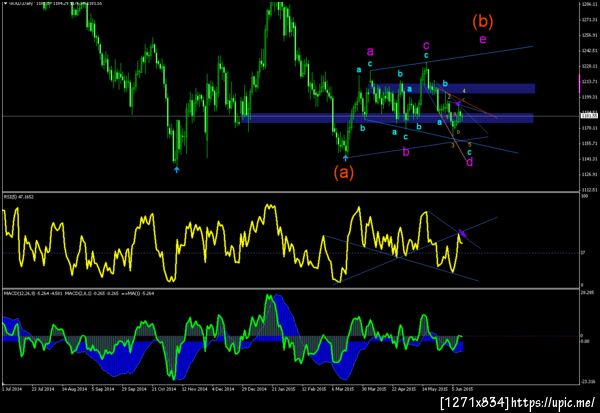
Task: Click the 29 Dec 2014 date label
Action: [254, 389]
